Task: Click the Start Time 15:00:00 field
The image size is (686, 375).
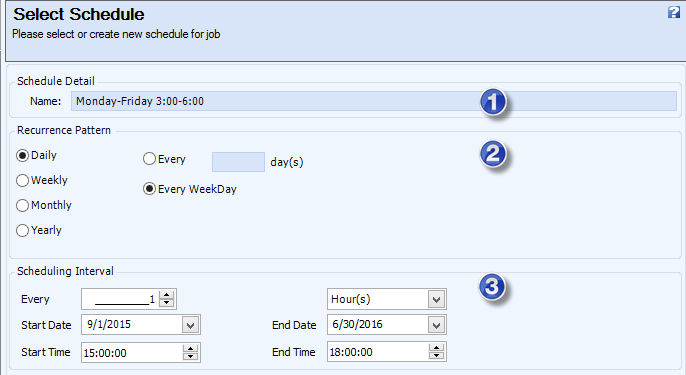Action: point(132,353)
